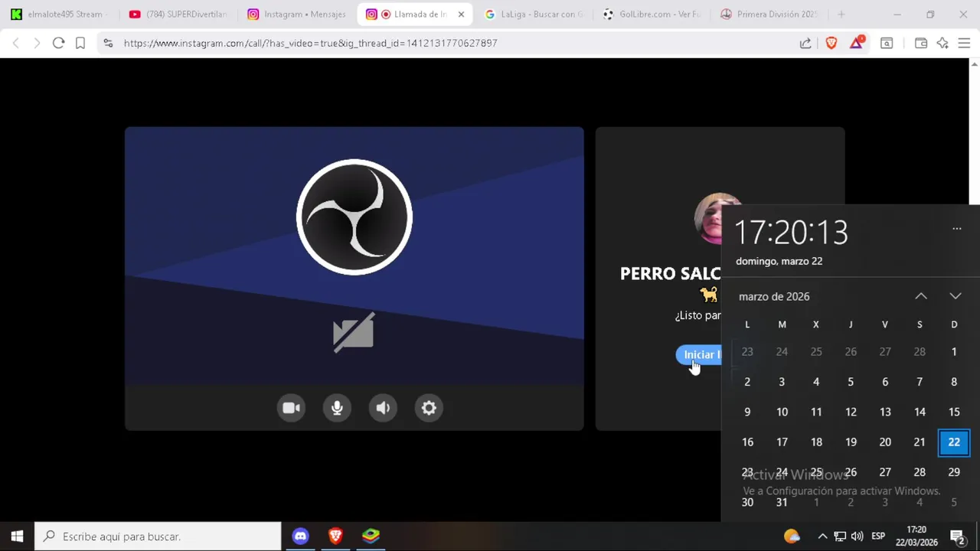This screenshot has width=980, height=551.
Task: Open a new browser tab
Action: coord(841,15)
